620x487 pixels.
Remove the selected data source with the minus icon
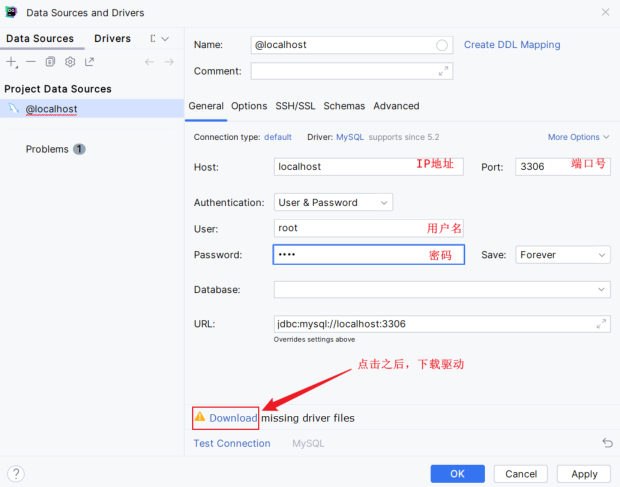[x=31, y=62]
